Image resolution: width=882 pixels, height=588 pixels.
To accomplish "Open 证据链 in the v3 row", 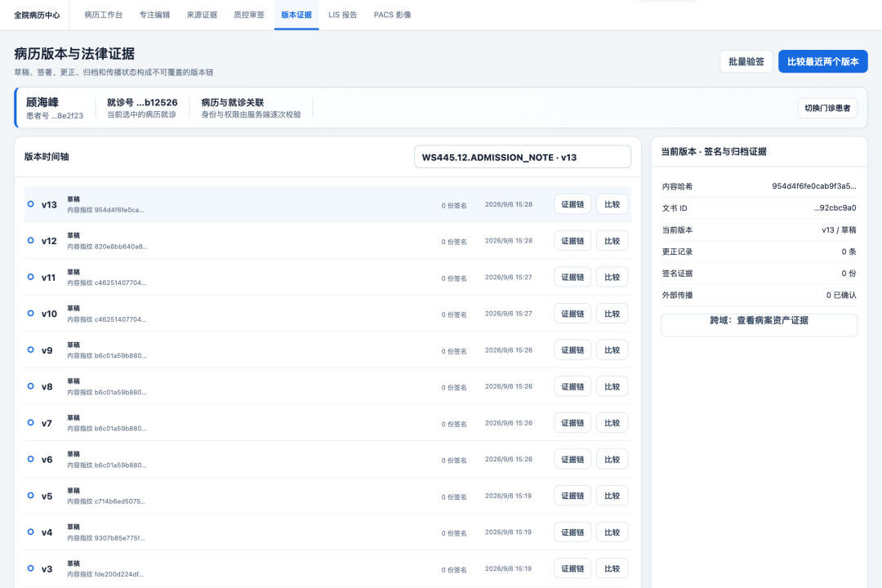I will (572, 568).
